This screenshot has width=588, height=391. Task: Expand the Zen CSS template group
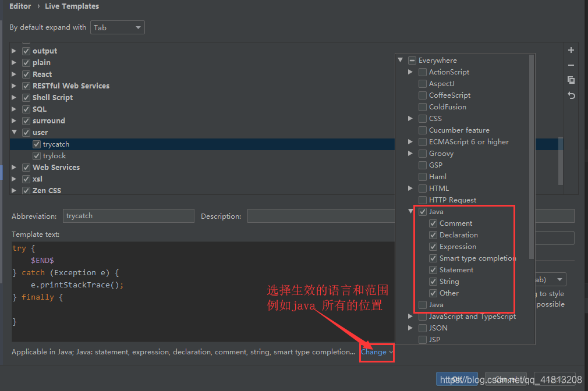pos(14,190)
